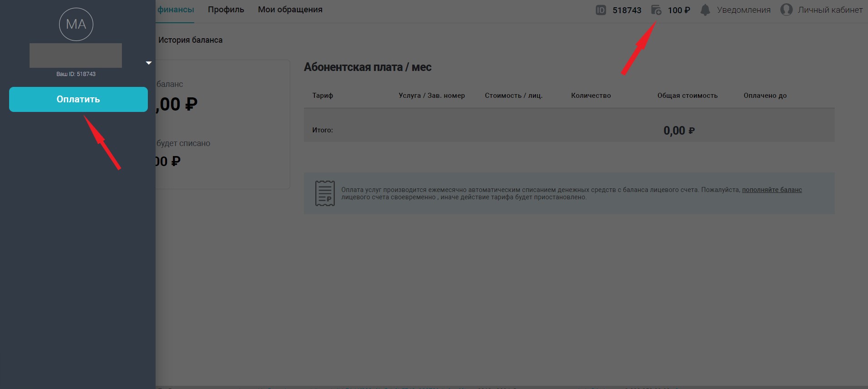Follow the пополняйте баланс link
Viewport: 868px width, 389px height.
pyautogui.click(x=772, y=190)
